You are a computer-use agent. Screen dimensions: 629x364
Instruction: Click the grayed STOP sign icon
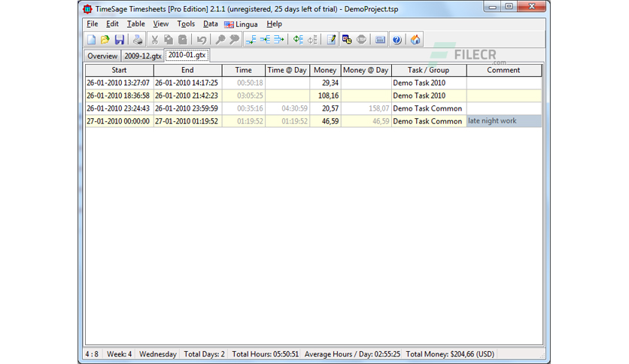(361, 39)
